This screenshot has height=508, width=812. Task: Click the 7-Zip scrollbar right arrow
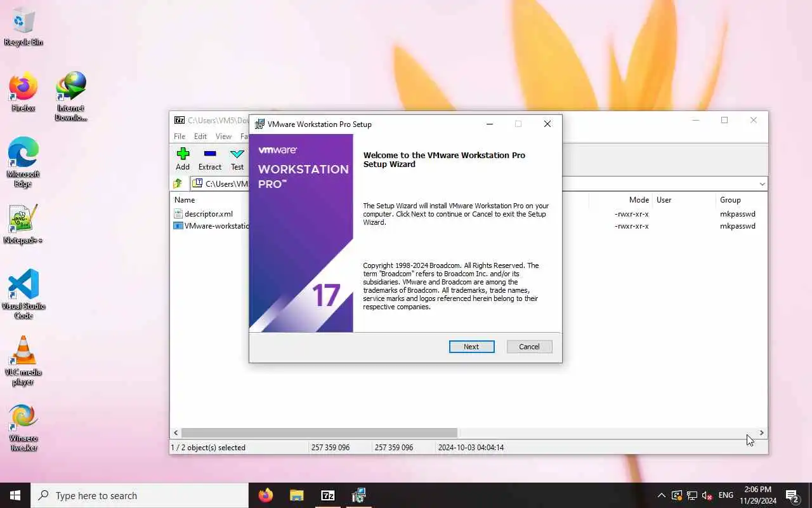click(x=762, y=433)
